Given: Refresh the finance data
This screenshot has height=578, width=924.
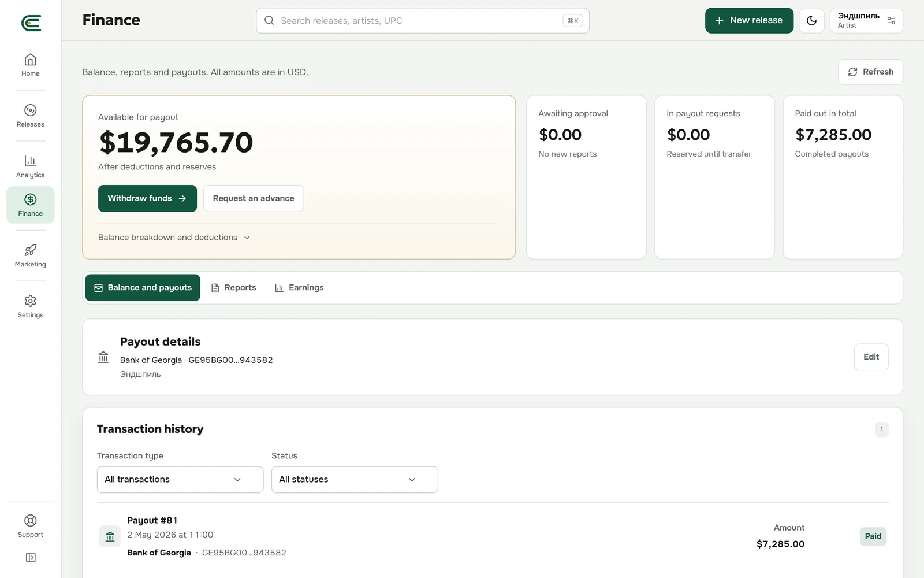Looking at the screenshot, I should point(870,72).
